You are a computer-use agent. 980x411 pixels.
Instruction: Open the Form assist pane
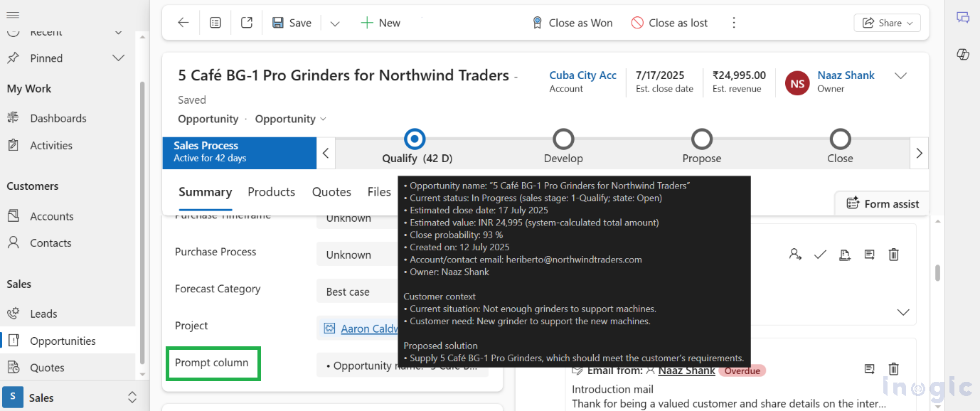pos(882,203)
